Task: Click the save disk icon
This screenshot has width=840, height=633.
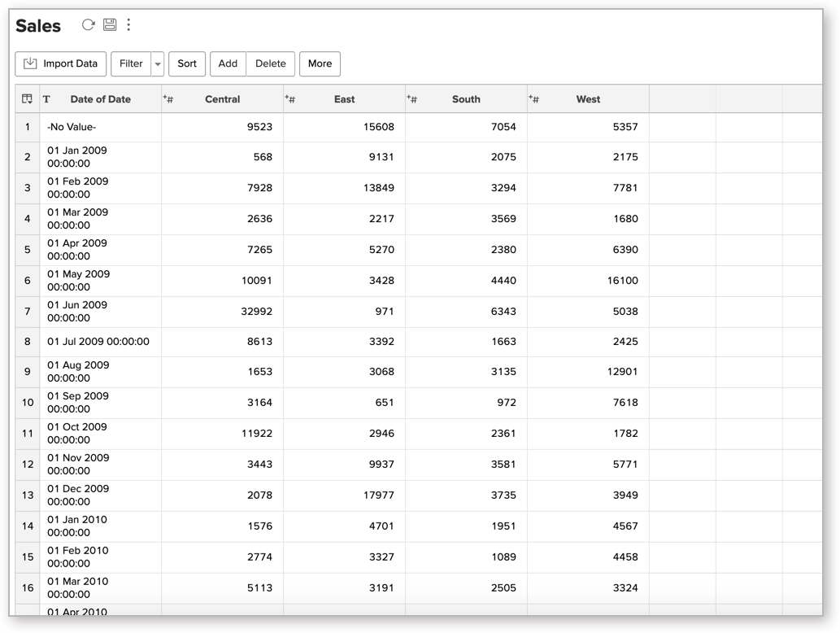Action: click(x=109, y=25)
